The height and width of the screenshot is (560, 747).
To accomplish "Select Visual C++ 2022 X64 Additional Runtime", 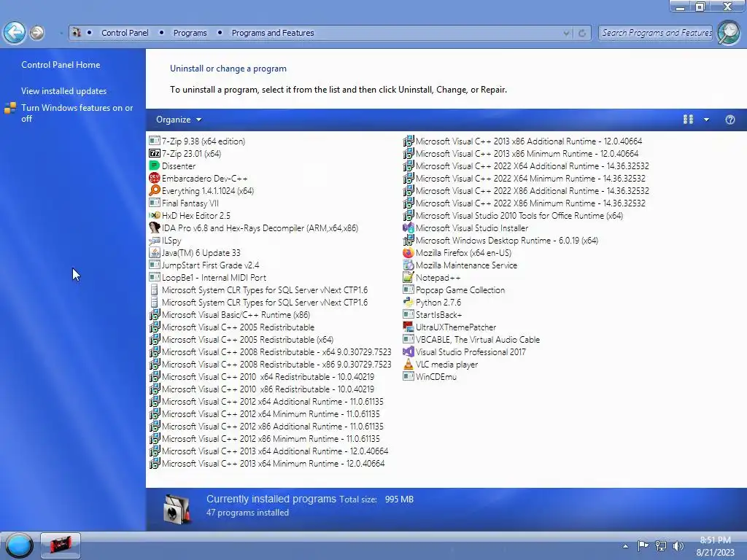I will (526, 166).
